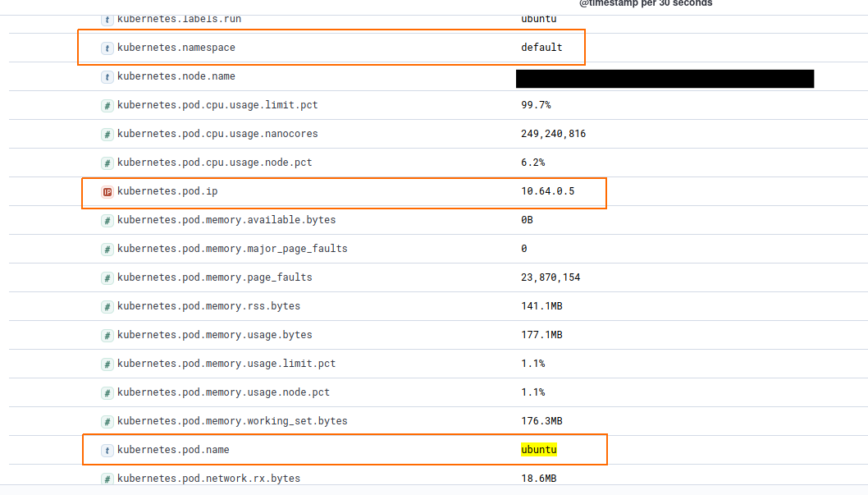Image resolution: width=868 pixels, height=495 pixels.
Task: Click number-type icon for kubernetes.pod.memory.usage.limit.pct
Action: (x=107, y=364)
